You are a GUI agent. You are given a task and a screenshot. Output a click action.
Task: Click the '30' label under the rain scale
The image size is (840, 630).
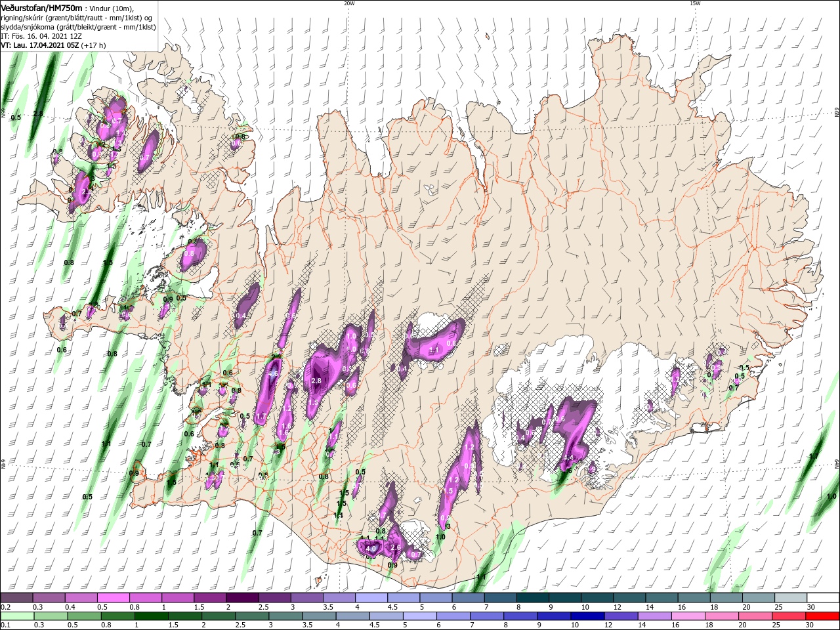811,625
